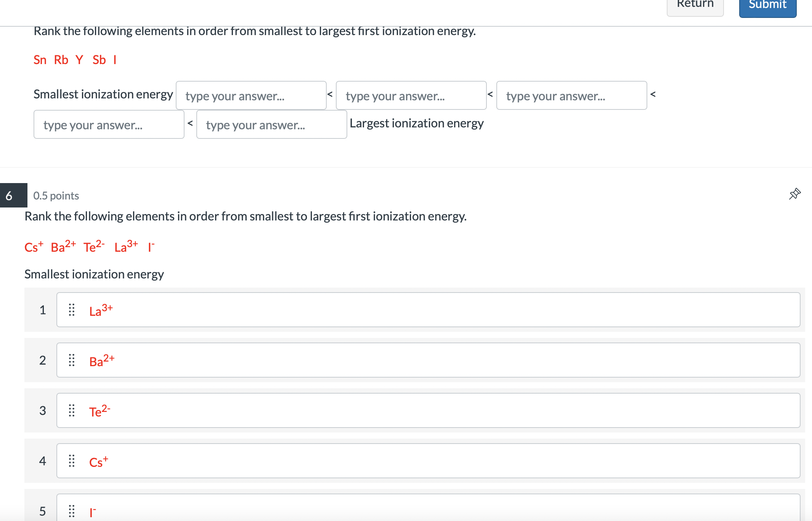This screenshot has height=521, width=812.
Task: Click the third answer input field
Action: click(571, 95)
